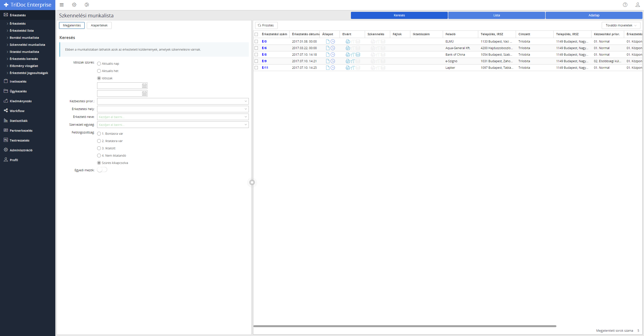
Task: Tick the checkbox for row É/6
Action: pyautogui.click(x=256, y=48)
